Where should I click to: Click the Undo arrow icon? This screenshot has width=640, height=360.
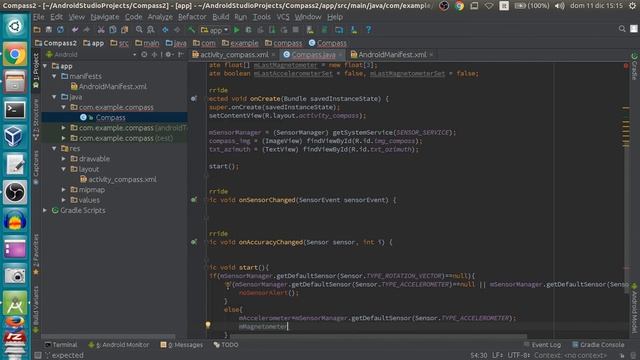75,30
